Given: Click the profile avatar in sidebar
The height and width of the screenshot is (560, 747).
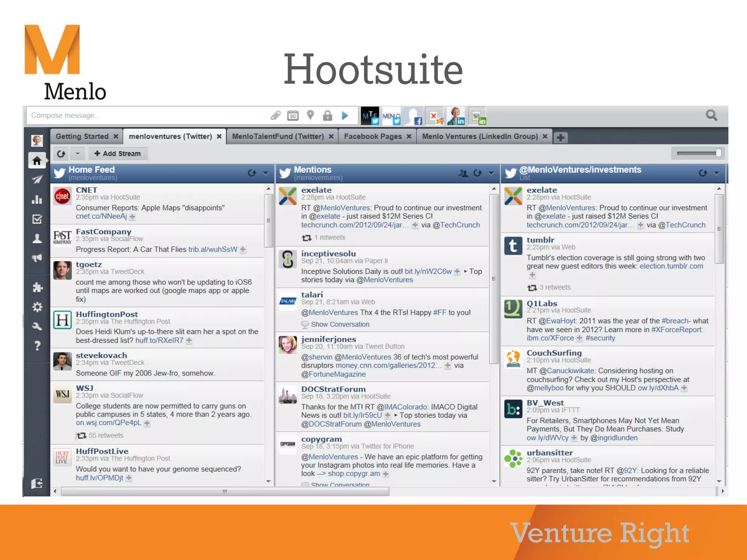Looking at the screenshot, I should pos(37,140).
